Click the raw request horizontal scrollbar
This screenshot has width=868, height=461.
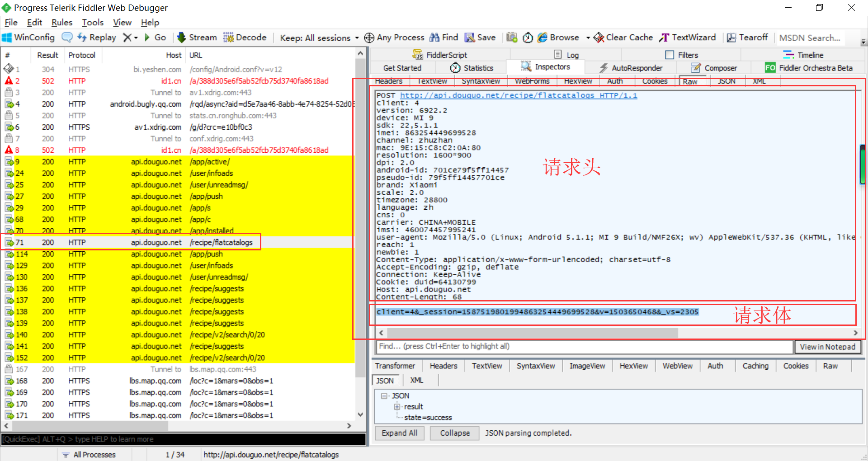pyautogui.click(x=533, y=333)
